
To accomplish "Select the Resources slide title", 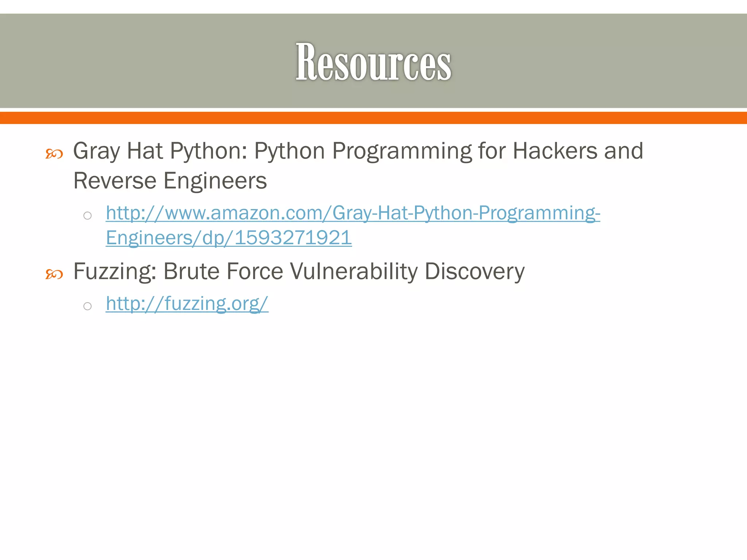I will click(373, 62).
